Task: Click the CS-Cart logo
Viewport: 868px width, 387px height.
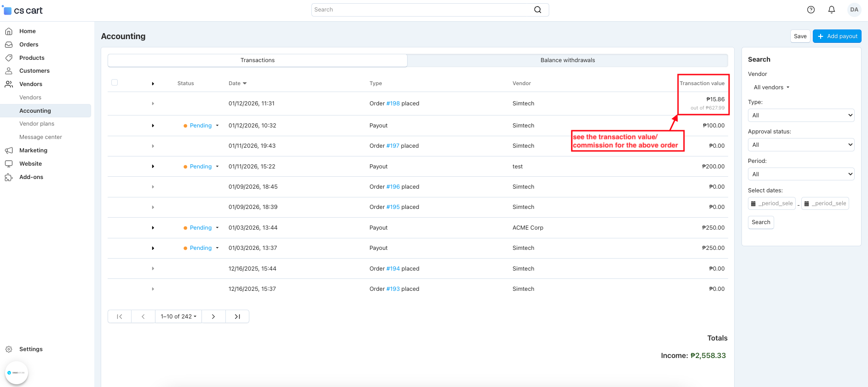Action: click(x=23, y=10)
